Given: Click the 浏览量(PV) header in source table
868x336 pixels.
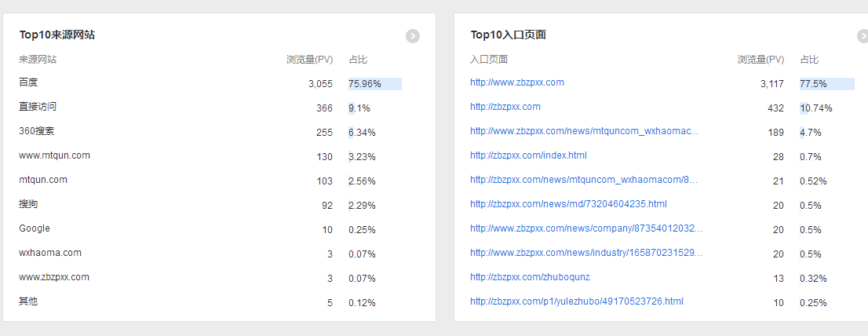Looking at the screenshot, I should [309, 60].
